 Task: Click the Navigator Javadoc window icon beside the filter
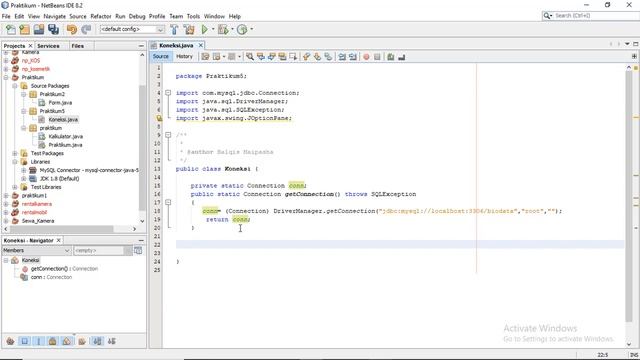pyautogui.click(x=138, y=250)
